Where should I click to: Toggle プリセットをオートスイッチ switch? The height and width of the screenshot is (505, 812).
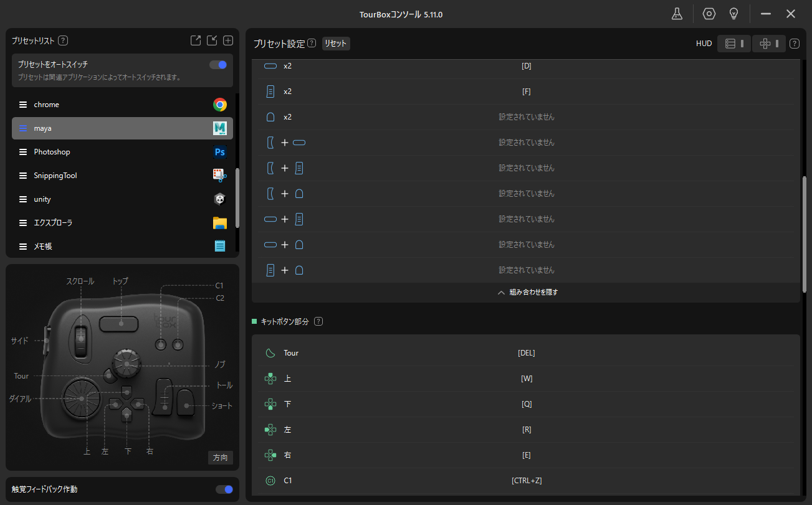point(218,65)
